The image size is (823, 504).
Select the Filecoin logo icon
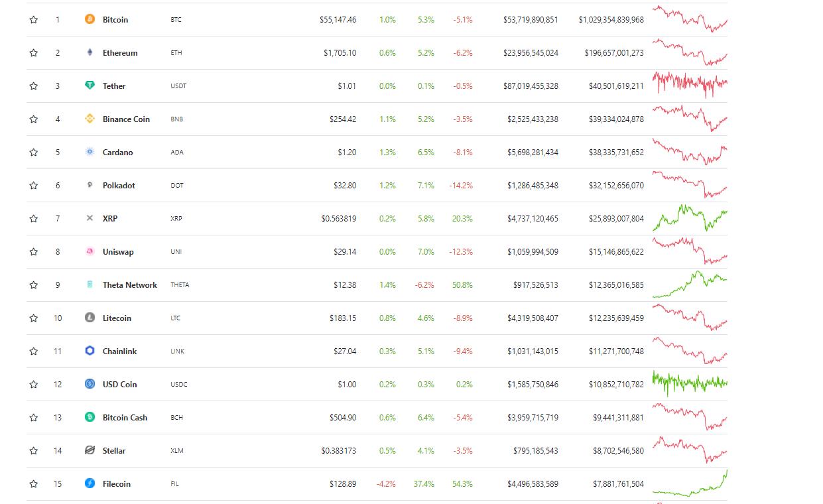(x=89, y=483)
